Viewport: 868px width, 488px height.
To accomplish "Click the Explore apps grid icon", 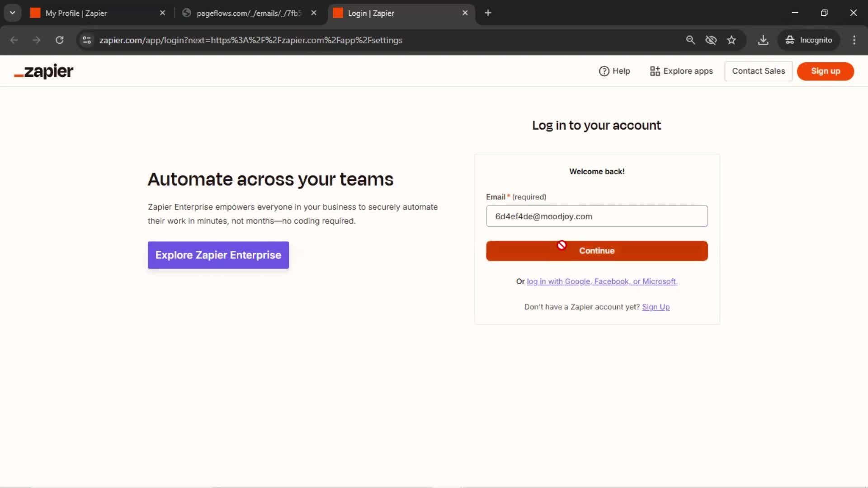I will 655,71.
